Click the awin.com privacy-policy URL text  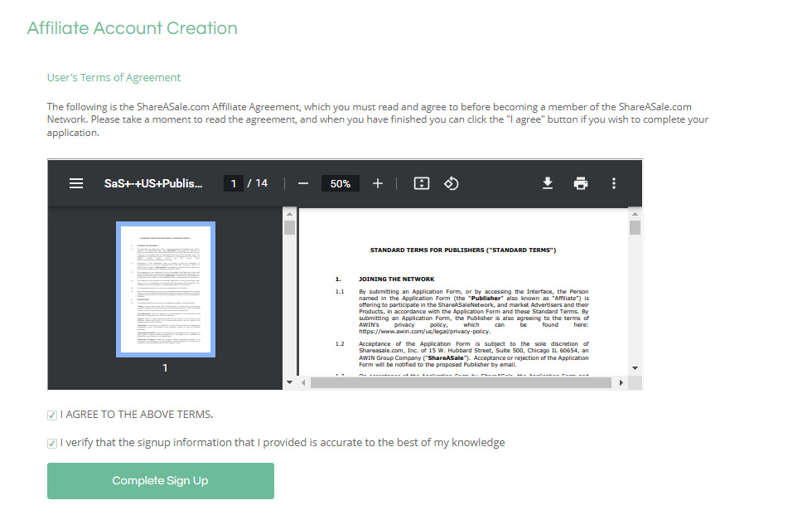point(424,332)
